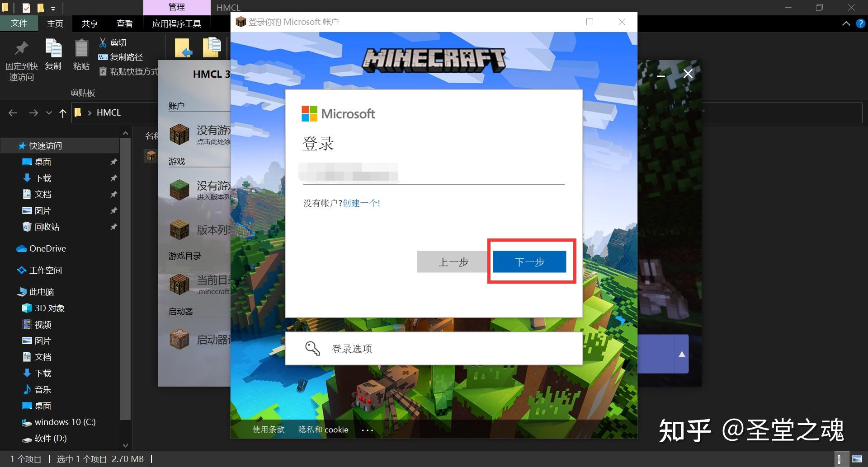
Task: Open the 文件 menu
Action: click(19, 23)
